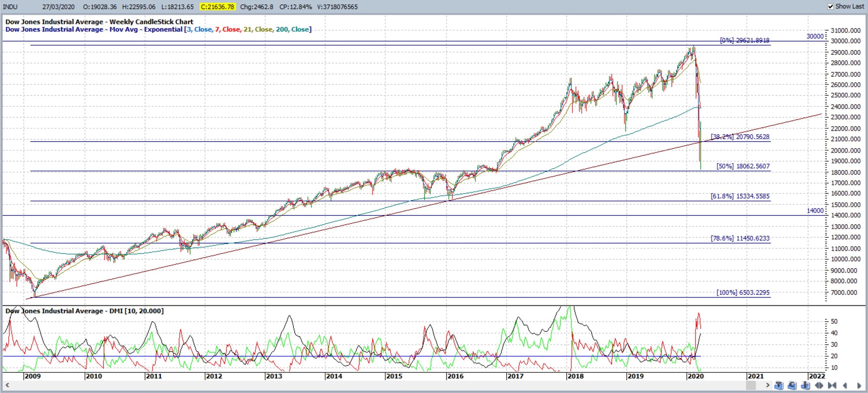Screen dimensions: 868x393
Task: Click the low value L:18213.65
Action: [177, 7]
